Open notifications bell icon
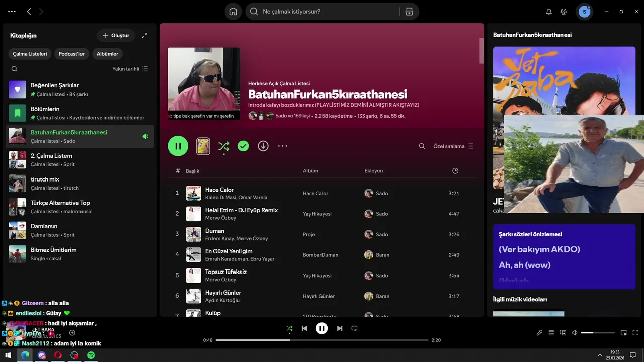Screen dimensions: 644x362 549,12
